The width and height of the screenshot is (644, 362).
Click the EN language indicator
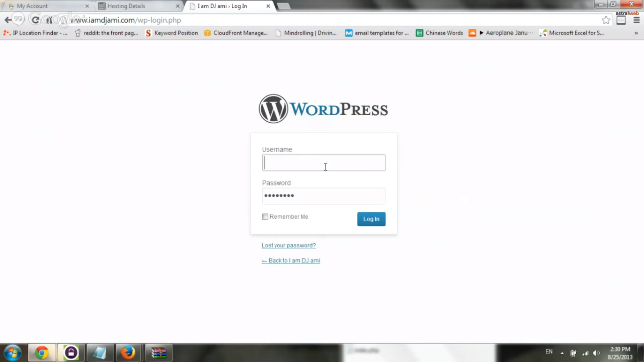pyautogui.click(x=549, y=352)
